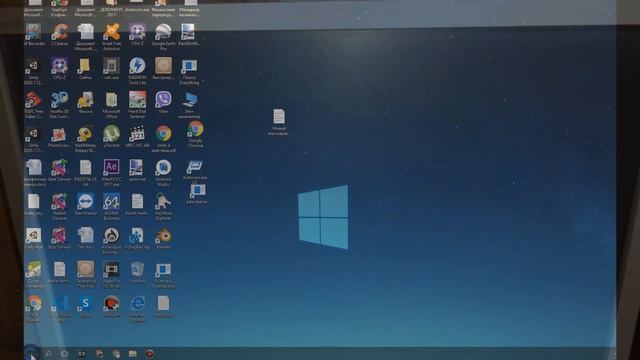Launch the uTorrent desktop shortcut
640x360 pixels.
tap(111, 136)
